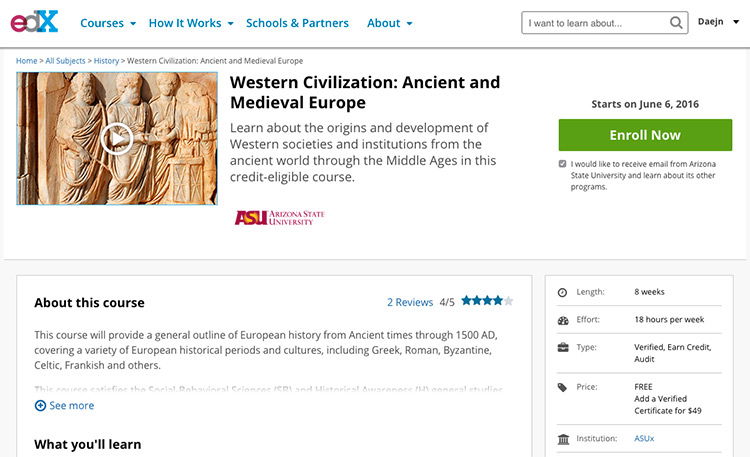Image resolution: width=750 pixels, height=457 pixels.
Task: Toggle the ASU email opt-in checkbox
Action: point(562,164)
